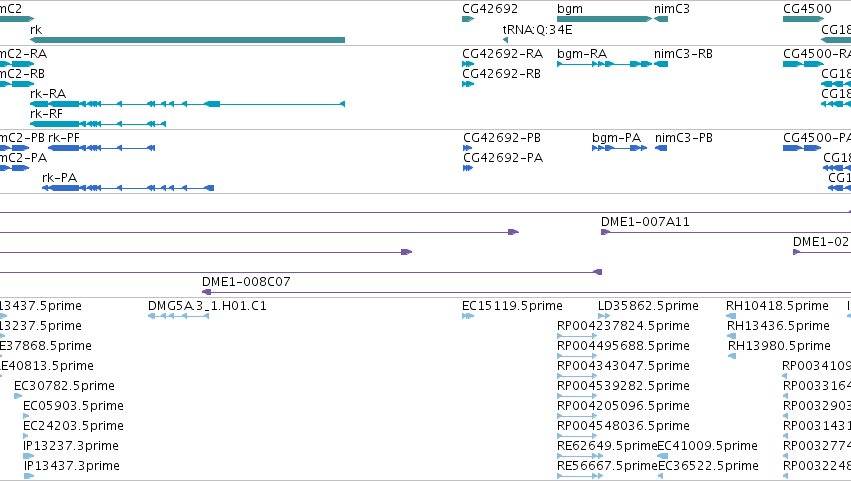Select the RP004205096.5prime EST feature
851x481 pixels.
tap(577, 416)
